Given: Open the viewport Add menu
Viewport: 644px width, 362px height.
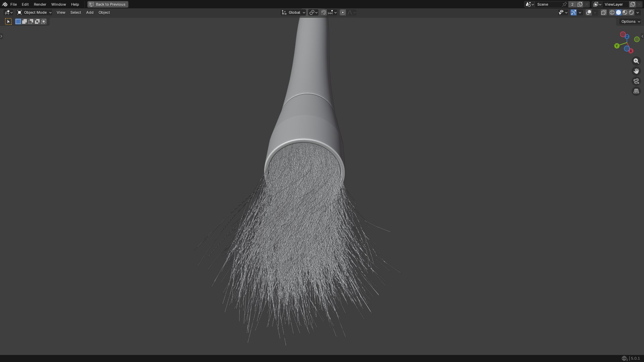Looking at the screenshot, I should coord(90,12).
